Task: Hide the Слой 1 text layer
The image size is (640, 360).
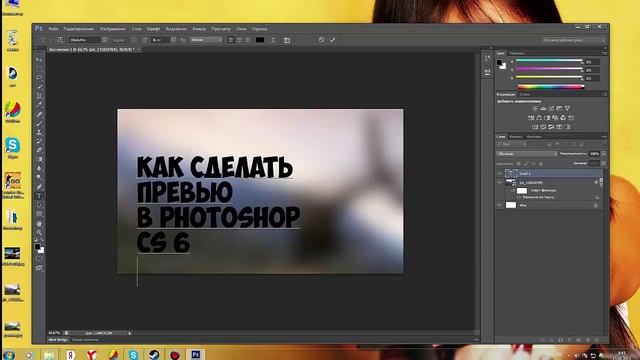Action: click(499, 173)
